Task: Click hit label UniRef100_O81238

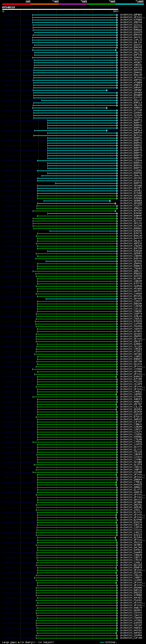Action: (x=131, y=53)
